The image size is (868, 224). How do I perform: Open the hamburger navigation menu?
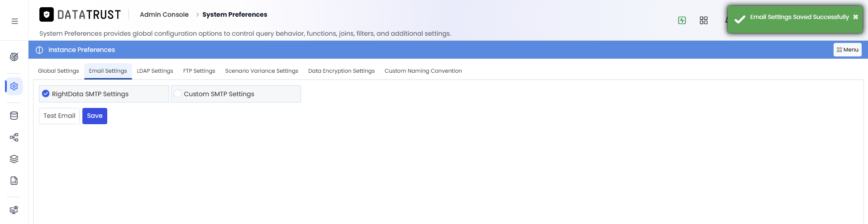click(x=14, y=21)
